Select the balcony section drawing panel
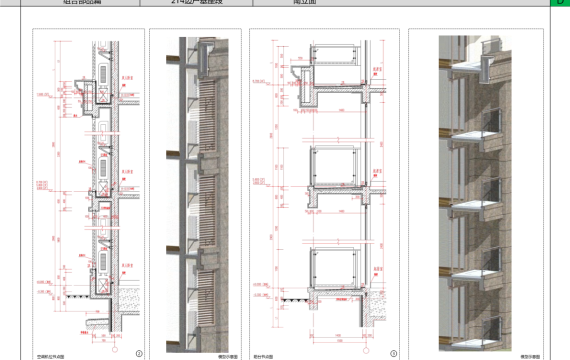 click(x=324, y=194)
